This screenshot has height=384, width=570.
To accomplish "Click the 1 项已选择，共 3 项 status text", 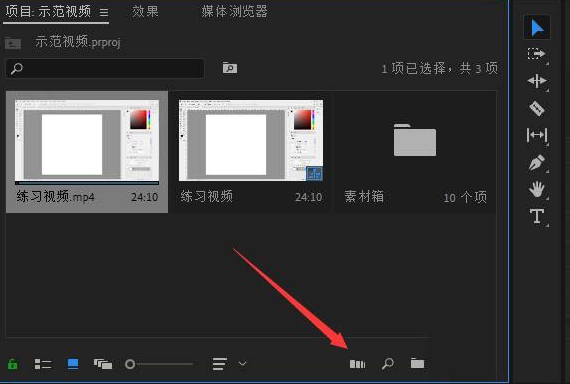I will click(439, 68).
